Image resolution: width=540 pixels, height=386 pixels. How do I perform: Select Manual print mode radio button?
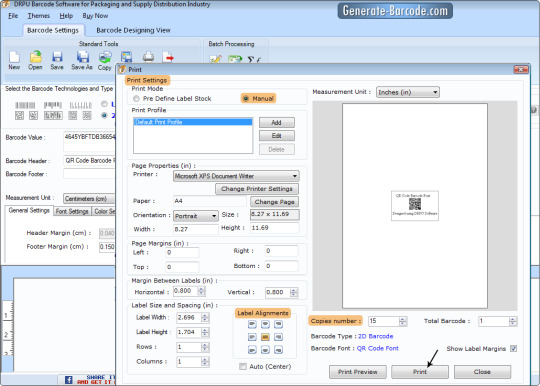(246, 99)
